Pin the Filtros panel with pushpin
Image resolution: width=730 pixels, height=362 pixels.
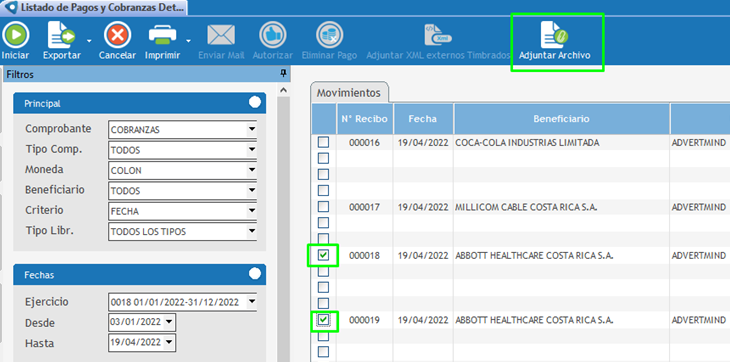click(283, 74)
